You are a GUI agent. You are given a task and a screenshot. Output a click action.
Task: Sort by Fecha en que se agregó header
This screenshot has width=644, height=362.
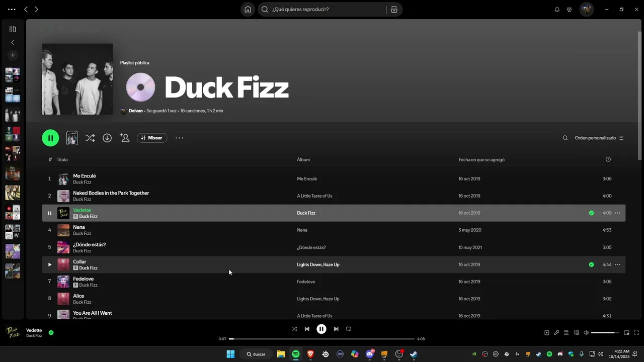481,159
